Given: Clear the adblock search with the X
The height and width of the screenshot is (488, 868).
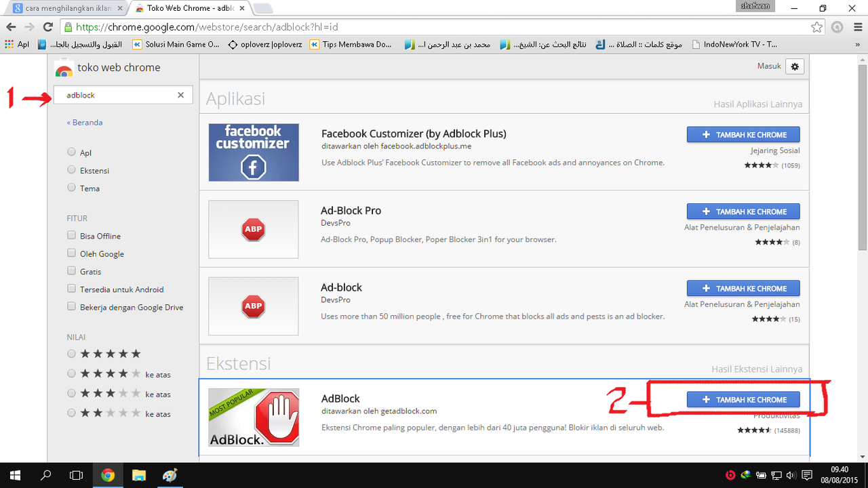Looking at the screenshot, I should tap(180, 95).
